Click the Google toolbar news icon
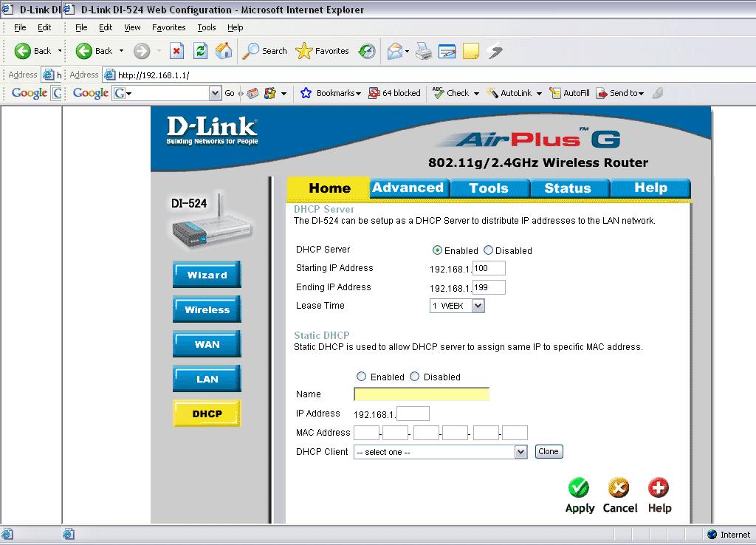 pos(252,93)
